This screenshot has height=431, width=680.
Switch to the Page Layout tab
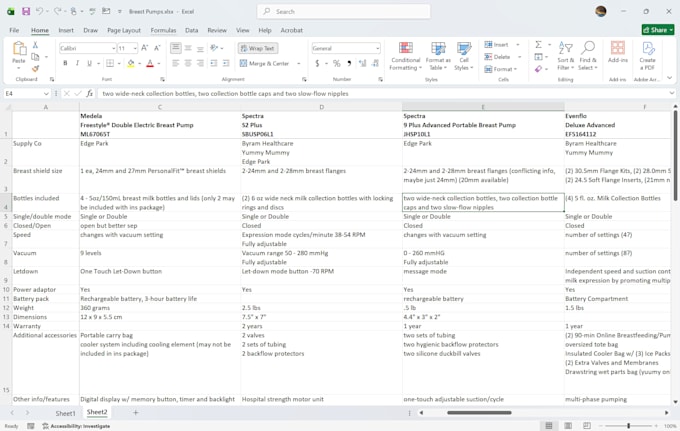pos(124,30)
